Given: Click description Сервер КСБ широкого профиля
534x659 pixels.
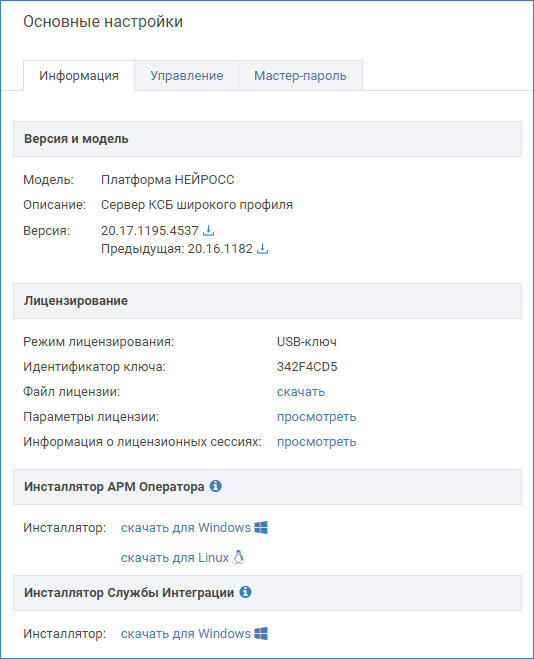Looking at the screenshot, I should pyautogui.click(x=197, y=205).
